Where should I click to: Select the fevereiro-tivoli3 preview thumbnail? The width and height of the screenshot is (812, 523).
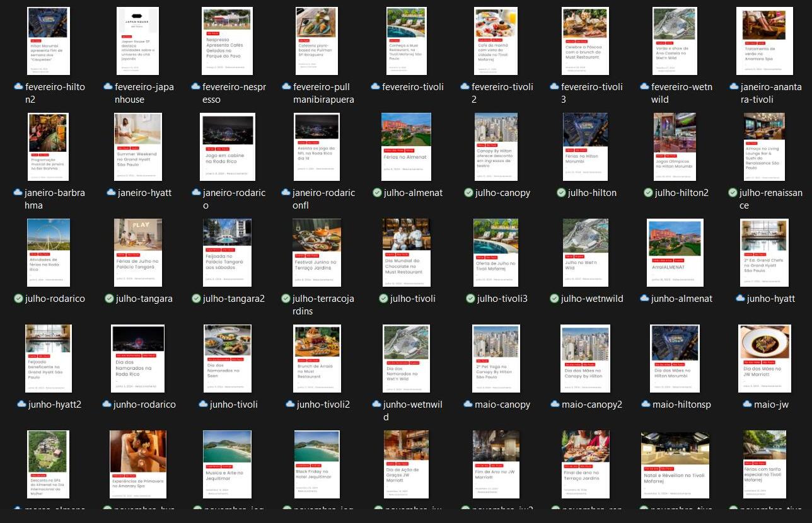[585, 41]
